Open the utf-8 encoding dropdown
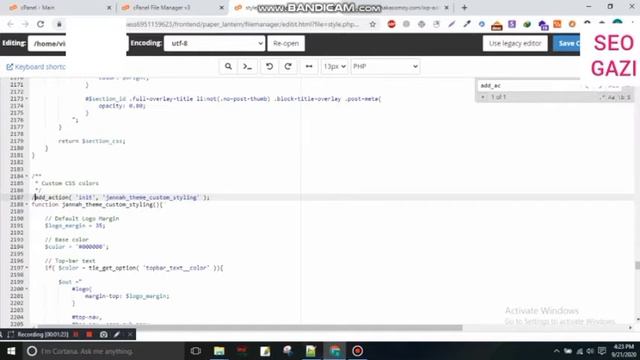640x360 pixels. (x=214, y=43)
